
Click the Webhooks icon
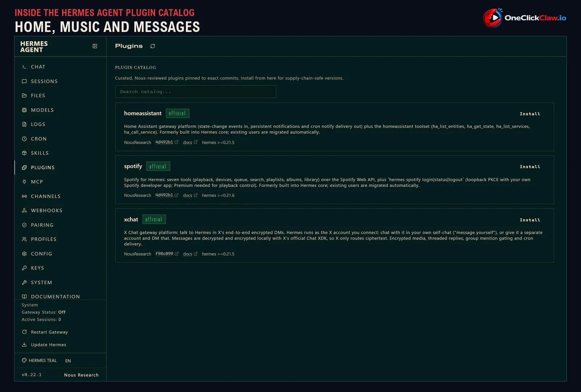point(24,211)
